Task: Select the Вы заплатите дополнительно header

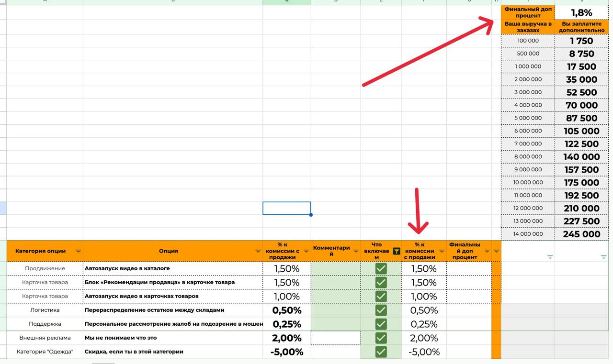Action: coord(581,27)
